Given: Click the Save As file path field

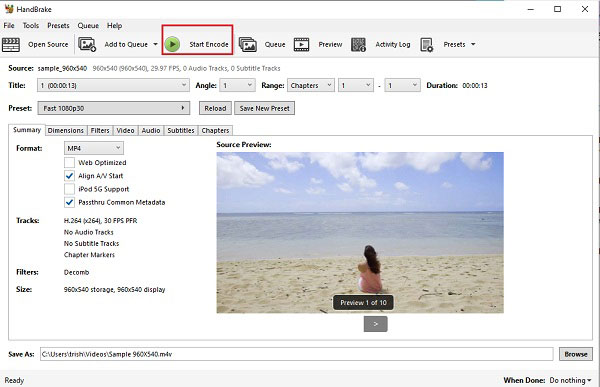Looking at the screenshot, I should [x=297, y=354].
